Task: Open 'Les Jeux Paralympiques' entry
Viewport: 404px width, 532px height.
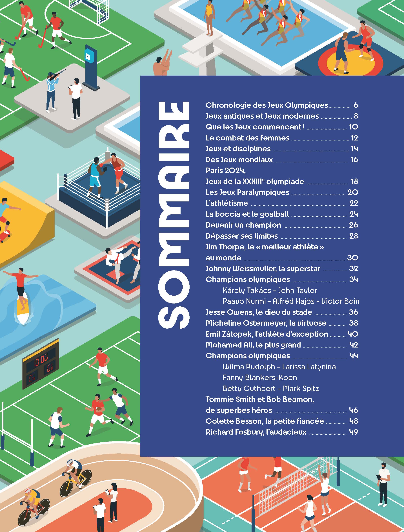Action: [x=247, y=192]
